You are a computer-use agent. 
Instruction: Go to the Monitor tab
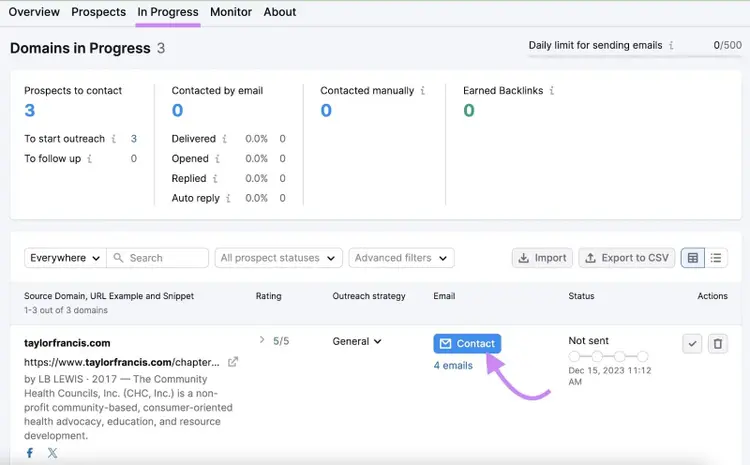click(x=231, y=12)
